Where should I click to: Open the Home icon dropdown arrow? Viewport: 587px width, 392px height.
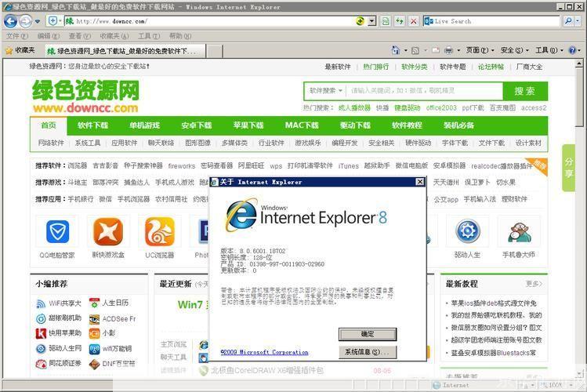405,50
